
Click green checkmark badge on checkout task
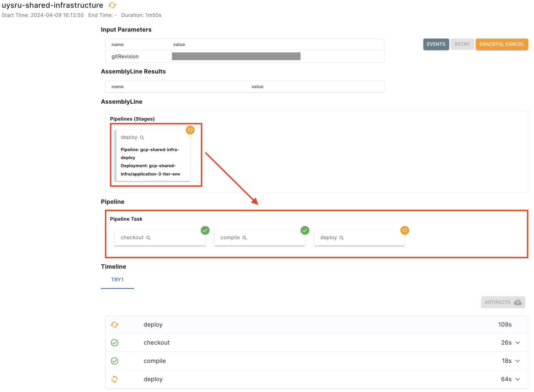(x=205, y=230)
